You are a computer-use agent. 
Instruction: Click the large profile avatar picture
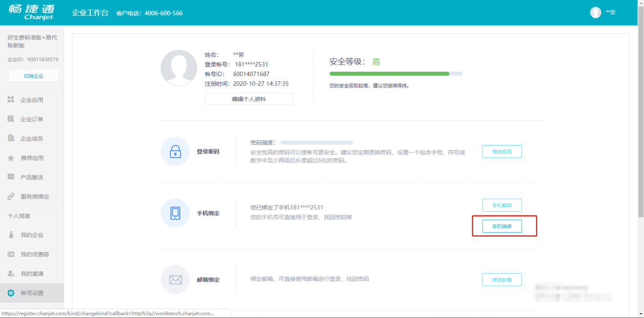179,68
